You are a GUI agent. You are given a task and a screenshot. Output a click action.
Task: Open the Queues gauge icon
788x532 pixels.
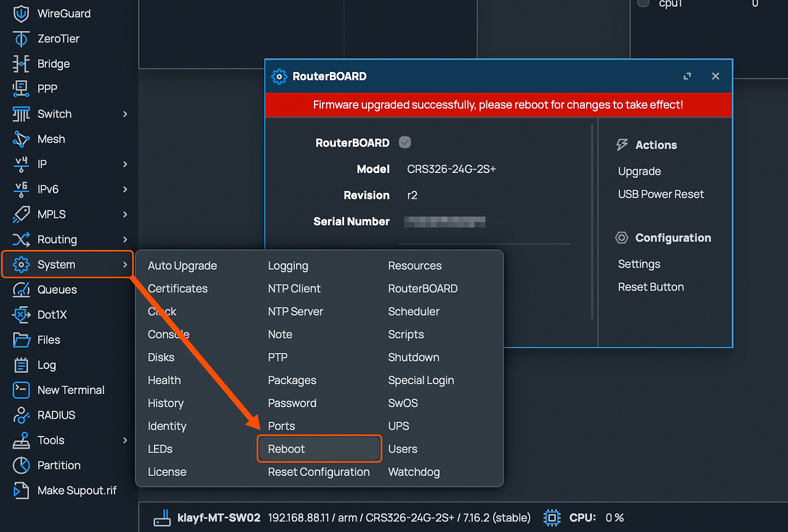(x=21, y=290)
